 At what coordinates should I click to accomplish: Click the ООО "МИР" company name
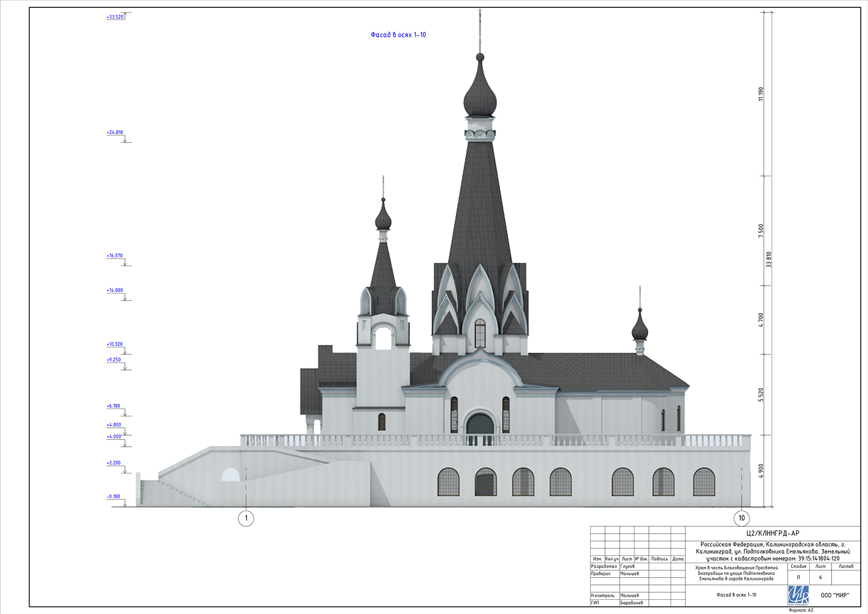pos(835,595)
